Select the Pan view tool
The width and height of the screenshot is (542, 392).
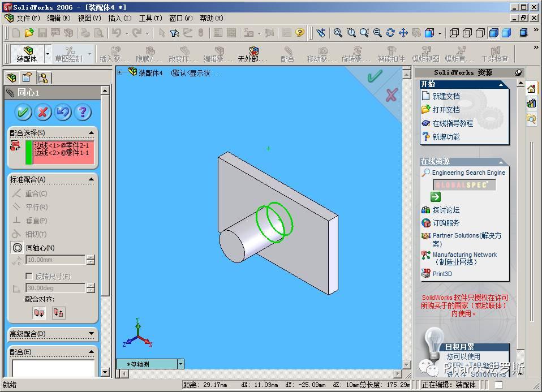[x=403, y=33]
